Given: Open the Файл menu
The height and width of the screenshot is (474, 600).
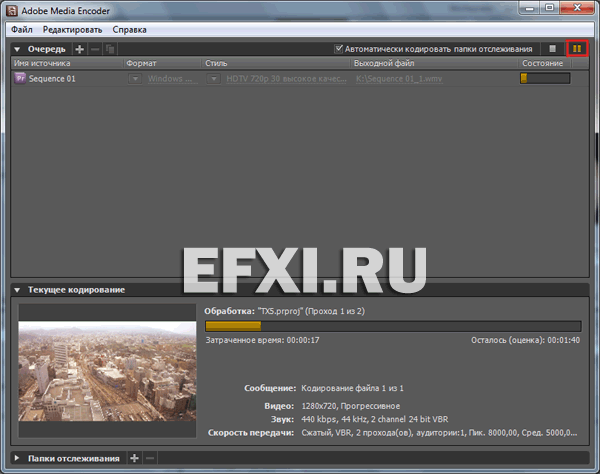Looking at the screenshot, I should [x=22, y=30].
